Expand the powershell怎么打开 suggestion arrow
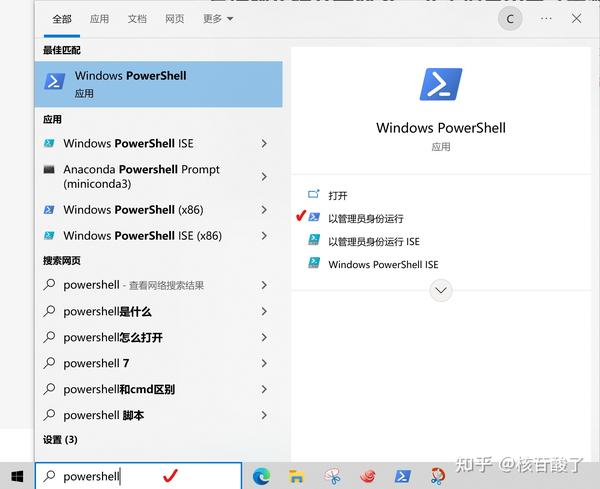600x489 pixels. (x=264, y=337)
